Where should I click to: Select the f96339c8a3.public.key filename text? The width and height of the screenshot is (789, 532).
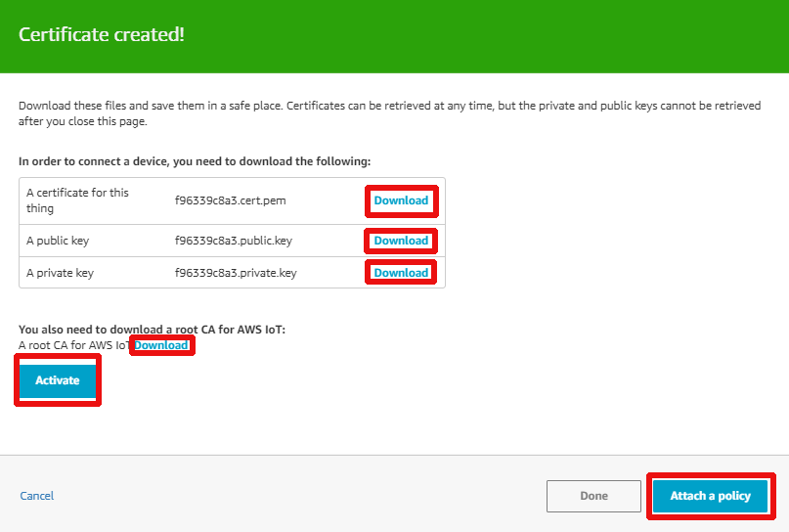[234, 241]
